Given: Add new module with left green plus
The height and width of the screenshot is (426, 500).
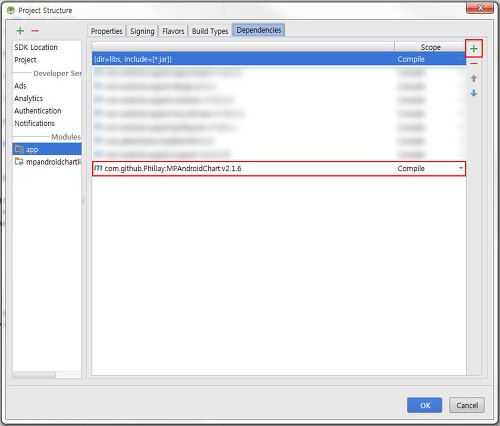Looking at the screenshot, I should [20, 31].
